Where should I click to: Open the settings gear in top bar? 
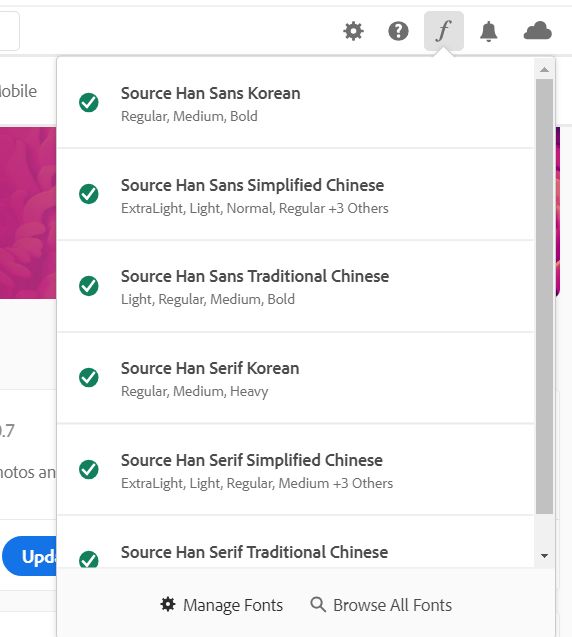tap(353, 31)
